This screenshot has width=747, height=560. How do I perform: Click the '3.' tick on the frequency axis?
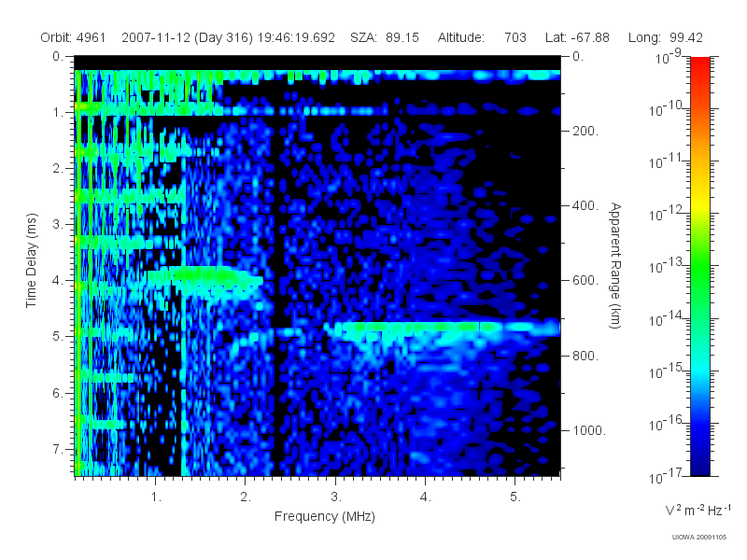click(x=336, y=497)
